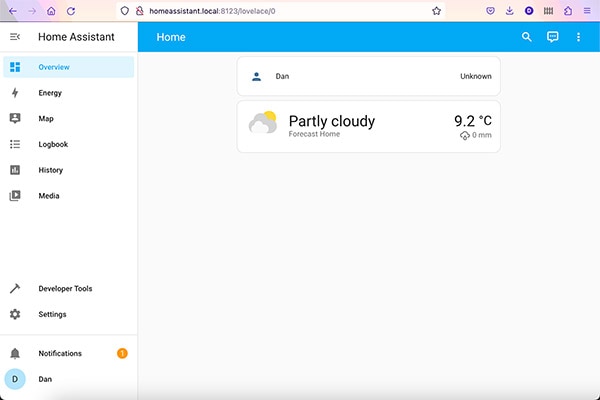Click the Pocket save icon

[x=490, y=11]
